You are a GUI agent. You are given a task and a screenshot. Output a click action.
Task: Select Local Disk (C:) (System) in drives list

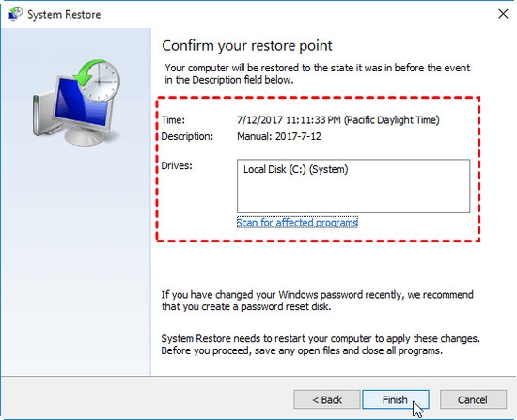(296, 169)
